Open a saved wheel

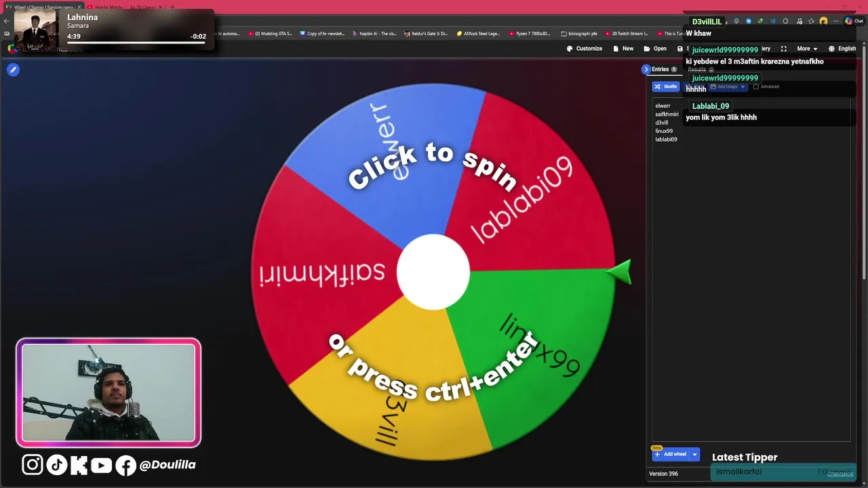pyautogui.click(x=655, y=49)
